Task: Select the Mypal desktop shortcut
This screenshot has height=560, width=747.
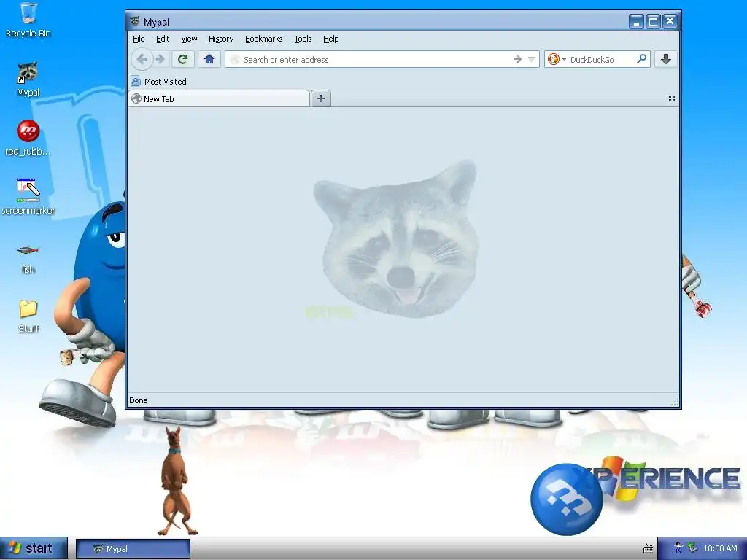Action: click(x=28, y=79)
